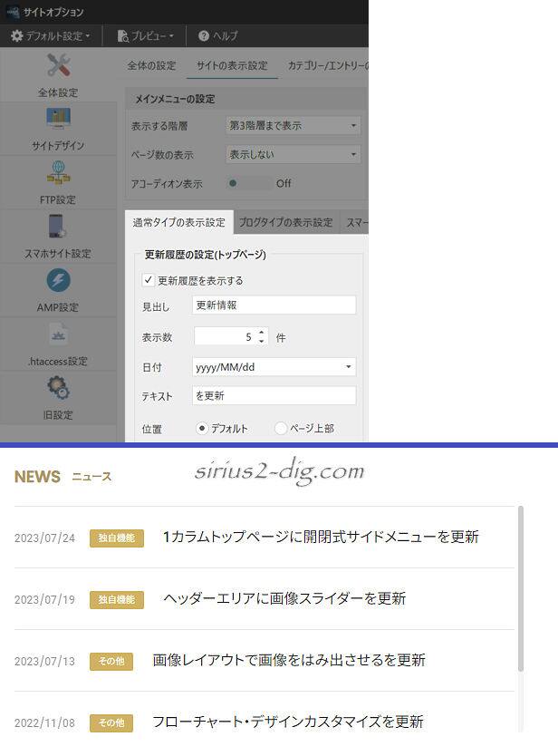The image size is (558, 756).
Task: Expand the プレビュー menu
Action: click(146, 35)
